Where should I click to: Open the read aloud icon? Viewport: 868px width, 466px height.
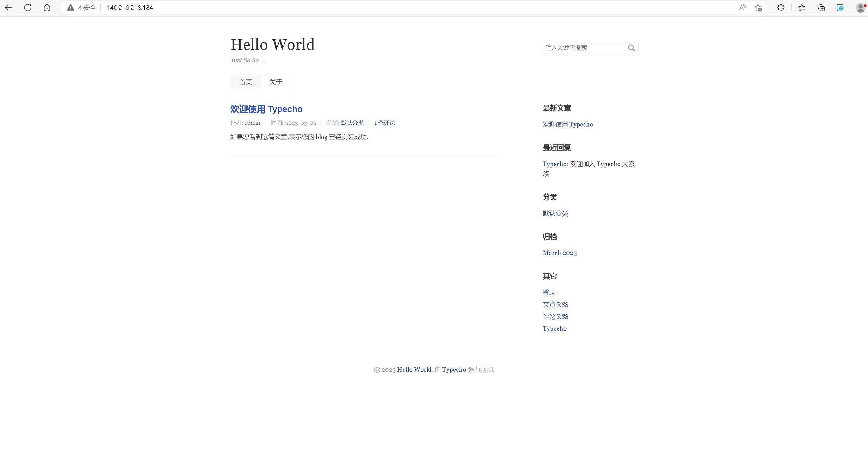pyautogui.click(x=742, y=7)
